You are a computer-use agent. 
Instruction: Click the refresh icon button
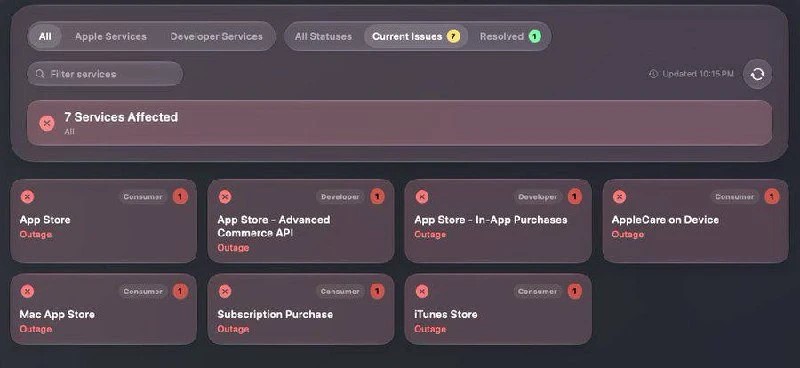tap(757, 75)
